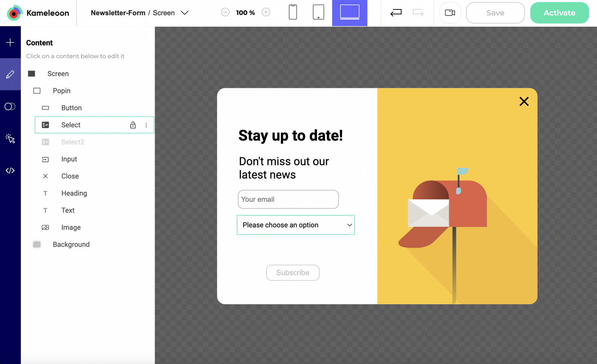Open the animation circles sidebar icon
597x364 pixels.
[x=10, y=107]
